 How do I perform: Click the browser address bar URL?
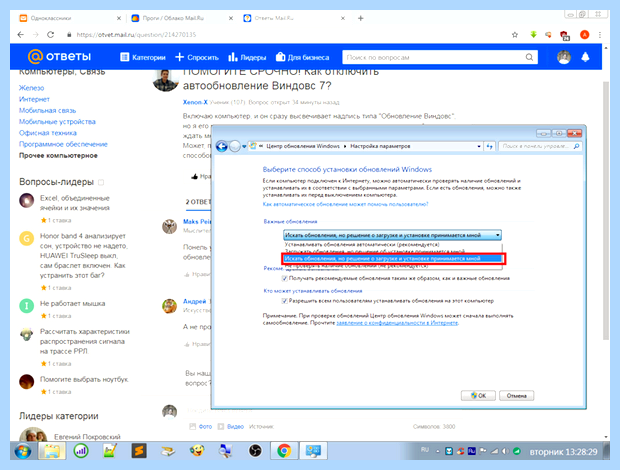click(x=136, y=35)
